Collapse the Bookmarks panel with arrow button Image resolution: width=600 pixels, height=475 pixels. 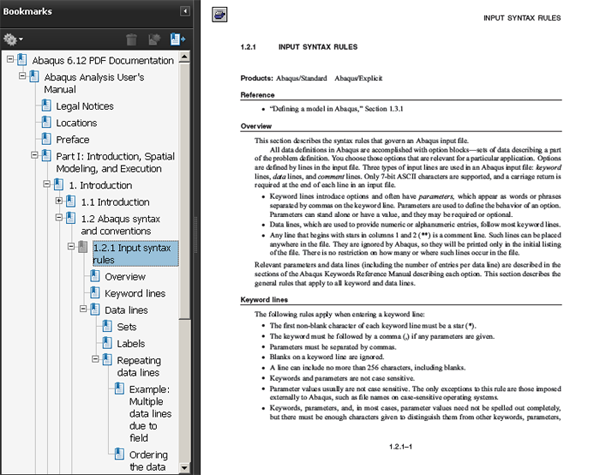[x=185, y=11]
